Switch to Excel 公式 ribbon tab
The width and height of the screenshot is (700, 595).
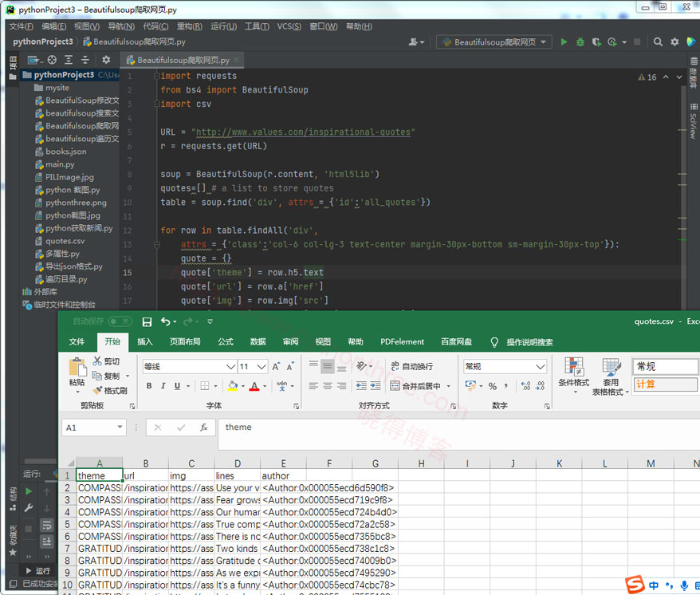[x=226, y=341]
